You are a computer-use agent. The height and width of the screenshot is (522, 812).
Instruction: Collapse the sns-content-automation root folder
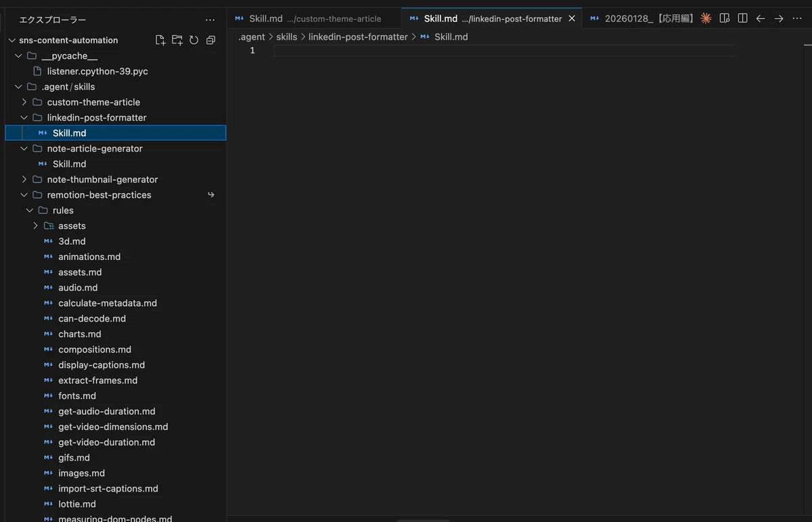pos(12,41)
